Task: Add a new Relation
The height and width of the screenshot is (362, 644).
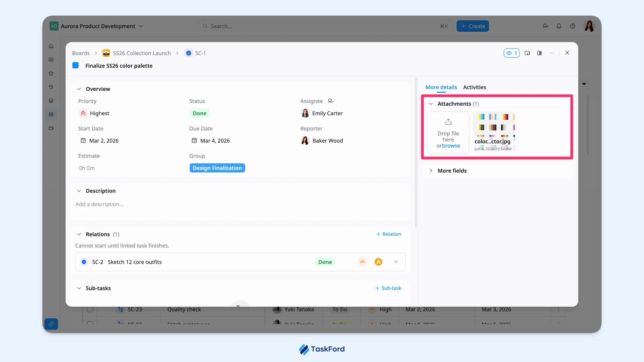Action: [389, 234]
